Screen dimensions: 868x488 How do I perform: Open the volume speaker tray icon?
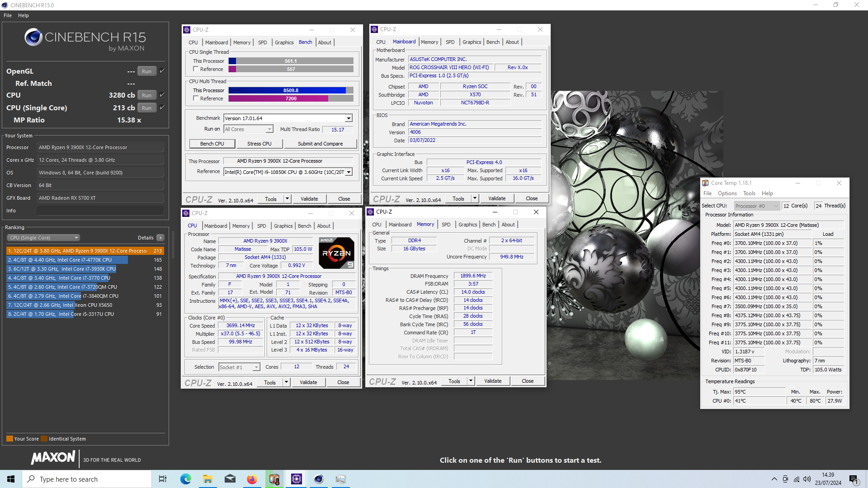(x=807, y=479)
